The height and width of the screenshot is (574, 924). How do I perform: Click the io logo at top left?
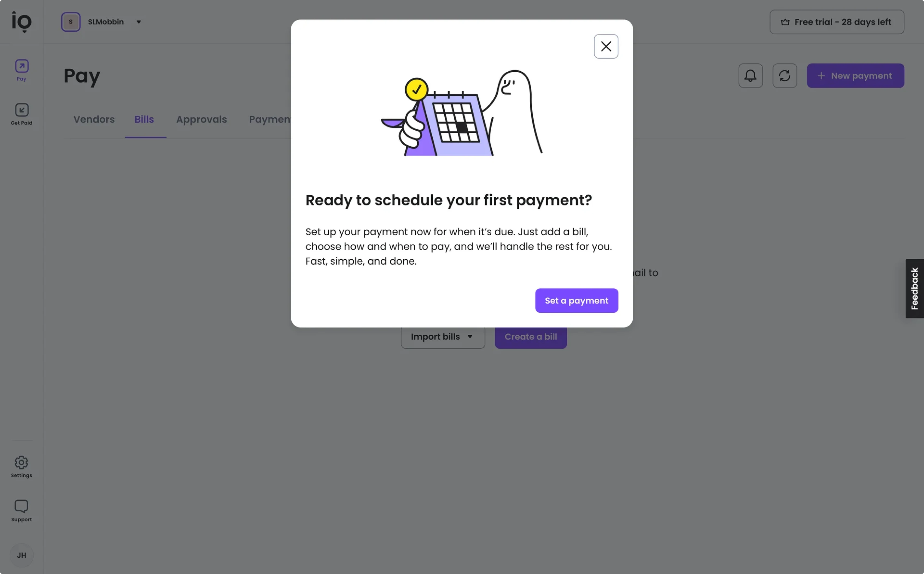pos(21,20)
